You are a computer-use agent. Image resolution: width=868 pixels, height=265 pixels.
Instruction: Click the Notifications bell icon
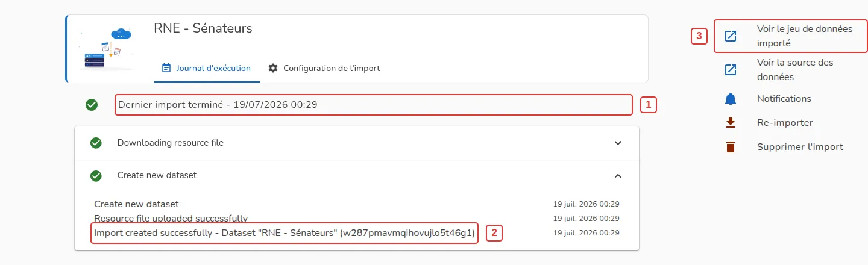pos(730,99)
